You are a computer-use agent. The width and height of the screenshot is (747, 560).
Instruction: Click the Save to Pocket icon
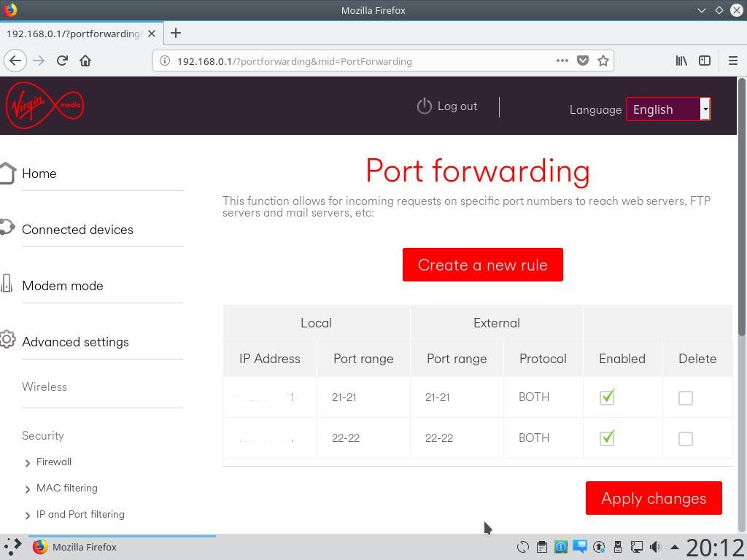(x=583, y=61)
